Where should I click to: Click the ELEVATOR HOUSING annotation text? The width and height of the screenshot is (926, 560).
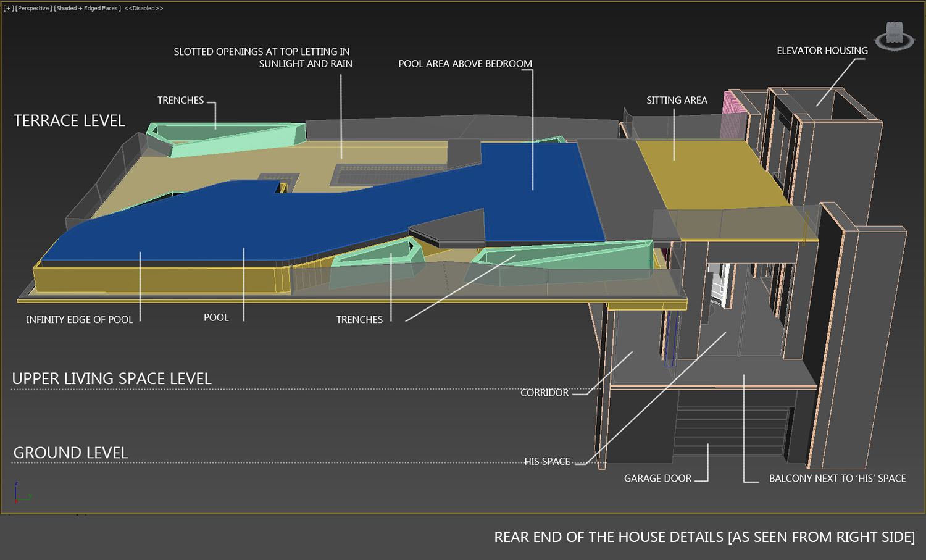click(822, 51)
